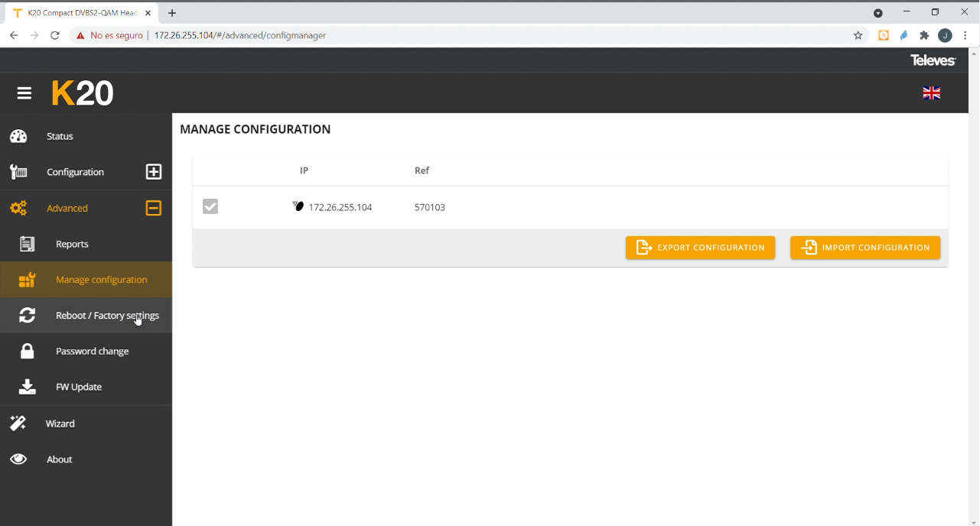Click the Password change lock icon

coord(28,351)
